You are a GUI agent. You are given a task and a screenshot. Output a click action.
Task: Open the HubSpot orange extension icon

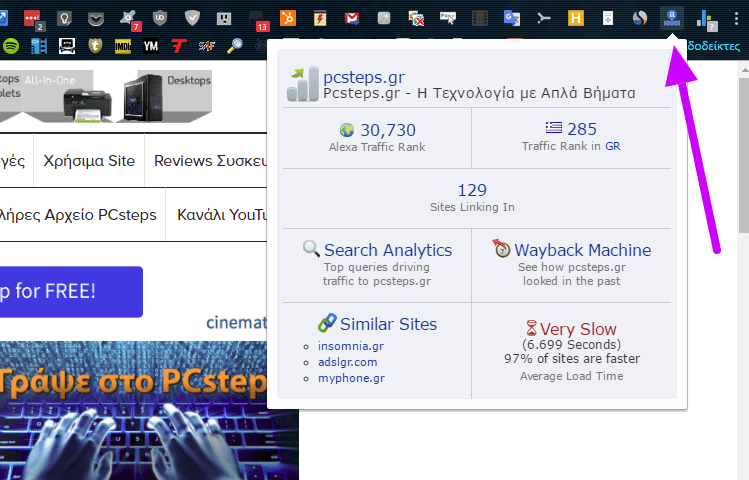click(x=288, y=18)
